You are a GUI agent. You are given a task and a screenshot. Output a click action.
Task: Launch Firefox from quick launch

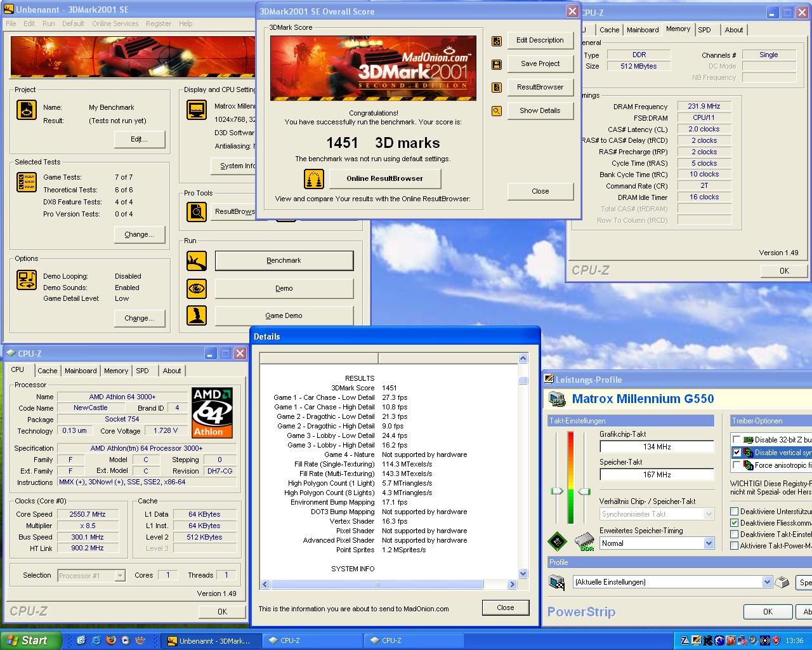click(111, 640)
